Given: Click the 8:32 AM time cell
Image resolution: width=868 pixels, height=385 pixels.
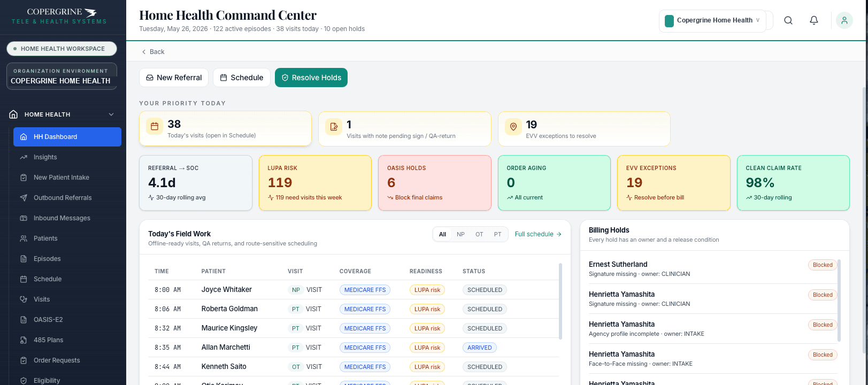Looking at the screenshot, I should pyautogui.click(x=167, y=328).
